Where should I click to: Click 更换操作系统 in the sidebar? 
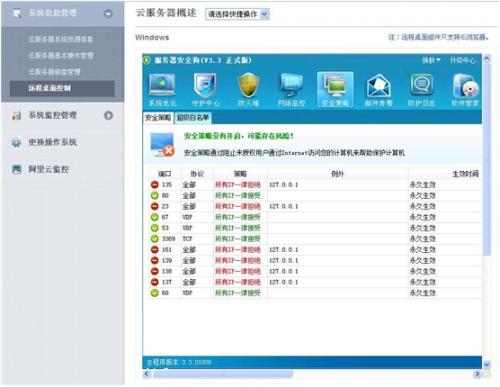pos(52,142)
